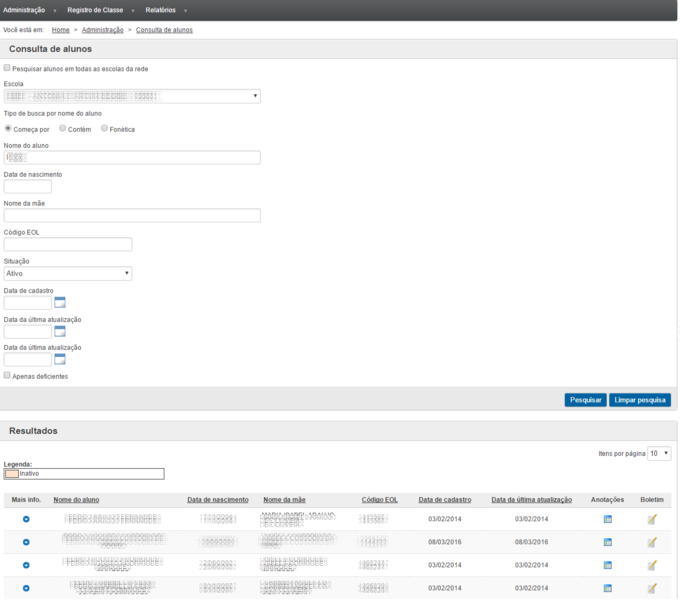Expand more info for fourth result row

pos(26,588)
